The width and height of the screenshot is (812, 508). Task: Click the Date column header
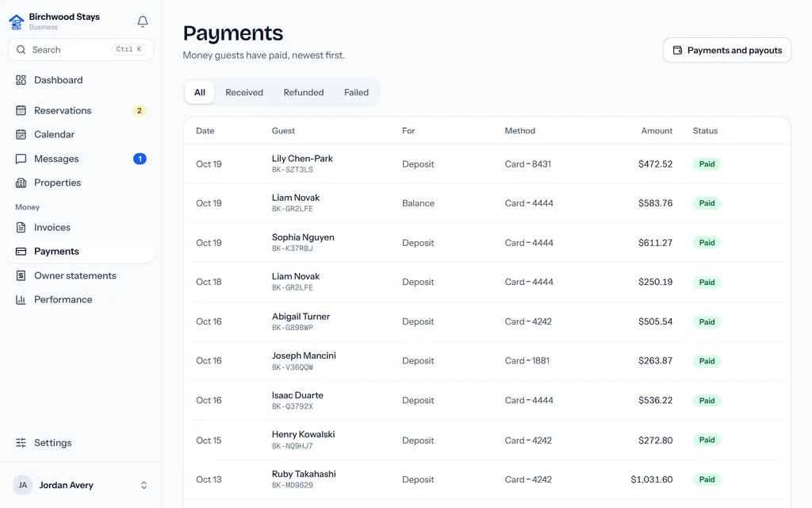(205, 131)
